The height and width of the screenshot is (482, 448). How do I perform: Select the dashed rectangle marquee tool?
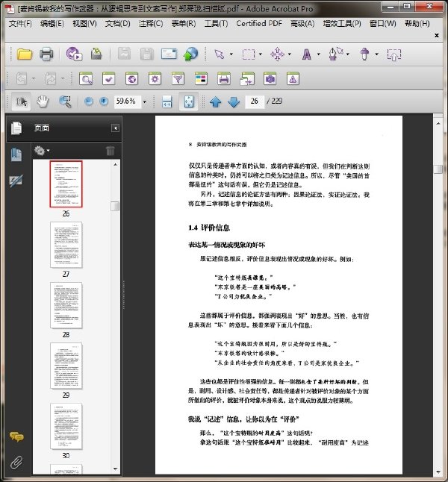click(249, 54)
